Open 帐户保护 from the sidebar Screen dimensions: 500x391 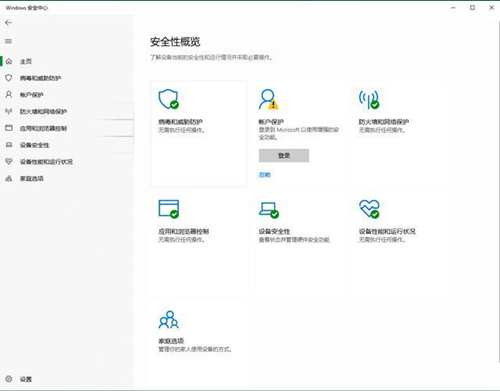[32, 95]
